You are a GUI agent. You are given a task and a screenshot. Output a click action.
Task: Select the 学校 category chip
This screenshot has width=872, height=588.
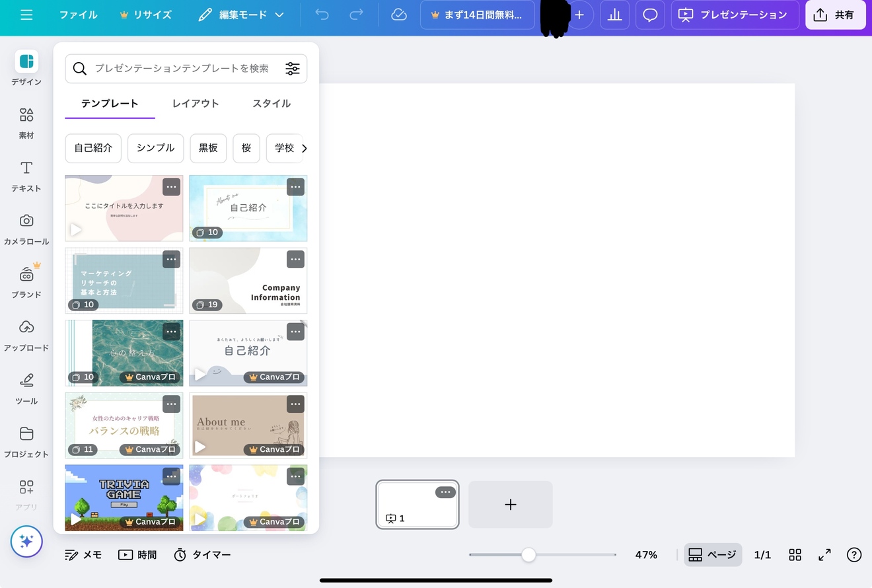284,148
